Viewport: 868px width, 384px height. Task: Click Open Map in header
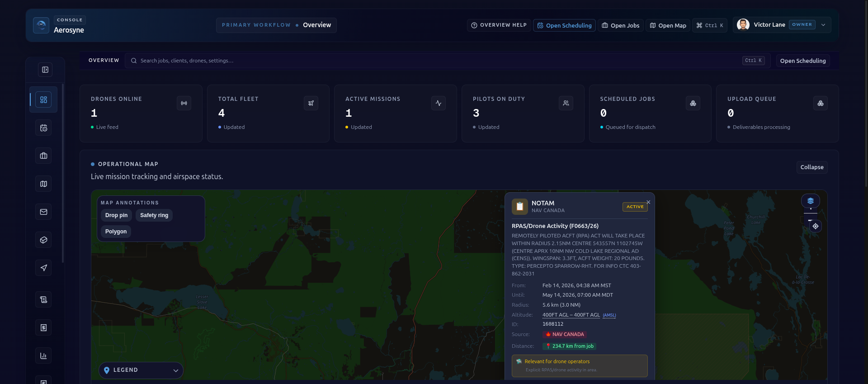(x=668, y=25)
